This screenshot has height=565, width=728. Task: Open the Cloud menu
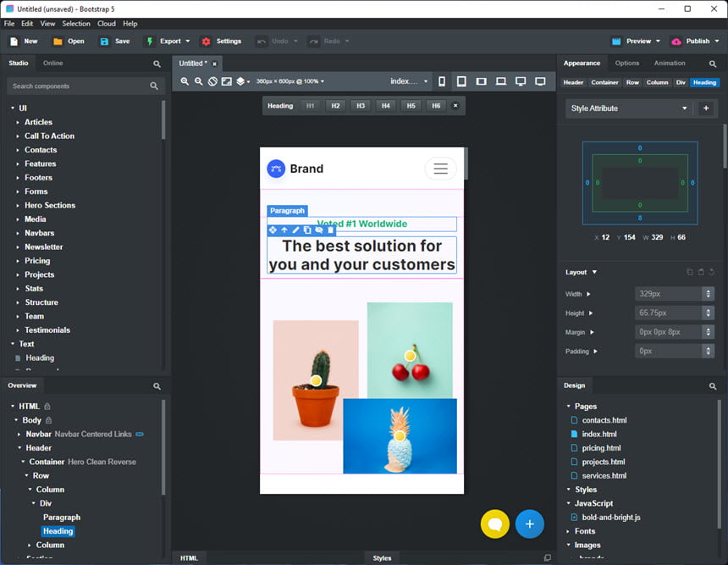pyautogui.click(x=107, y=24)
